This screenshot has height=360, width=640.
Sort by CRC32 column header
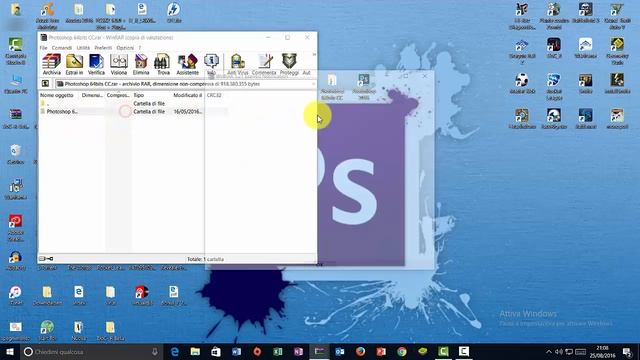214,95
